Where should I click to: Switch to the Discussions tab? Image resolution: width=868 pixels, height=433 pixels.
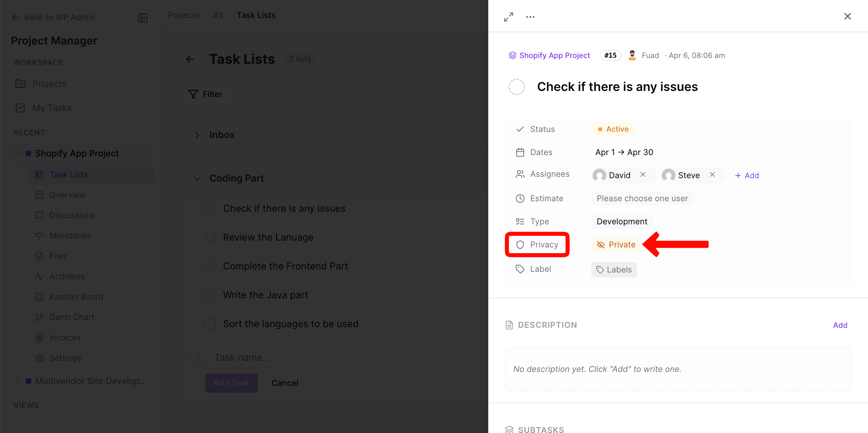pos(72,215)
